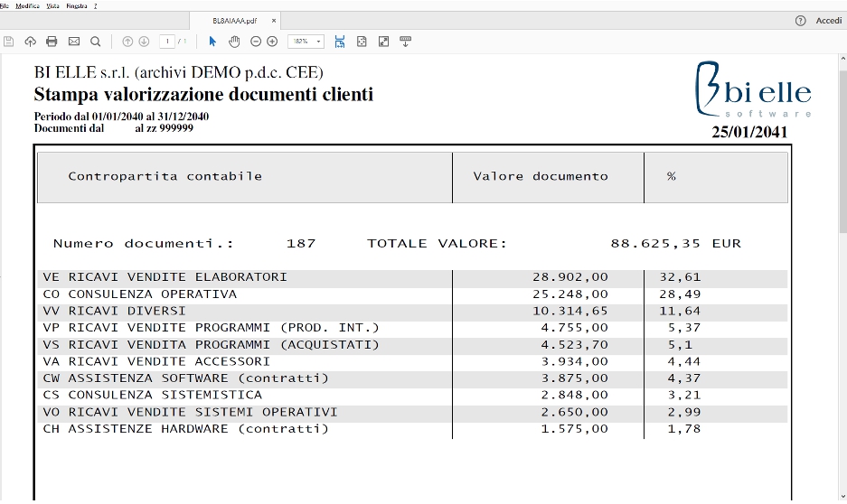
Task: Activate the Hand pan tool
Action: point(234,42)
